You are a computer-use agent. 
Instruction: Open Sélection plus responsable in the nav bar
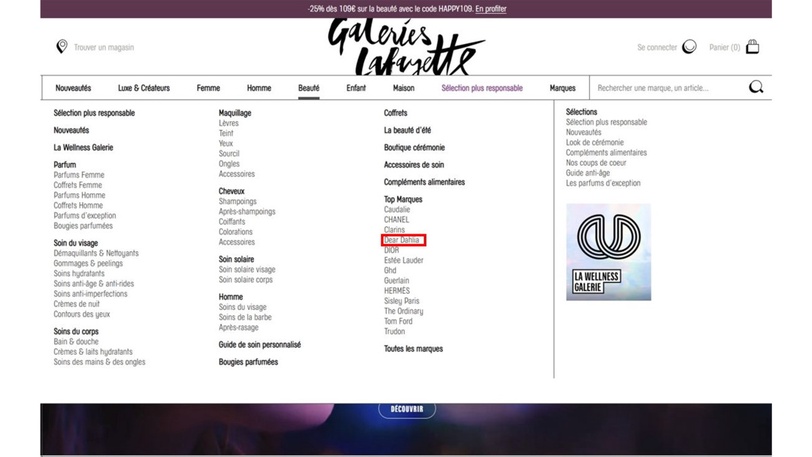(x=482, y=88)
